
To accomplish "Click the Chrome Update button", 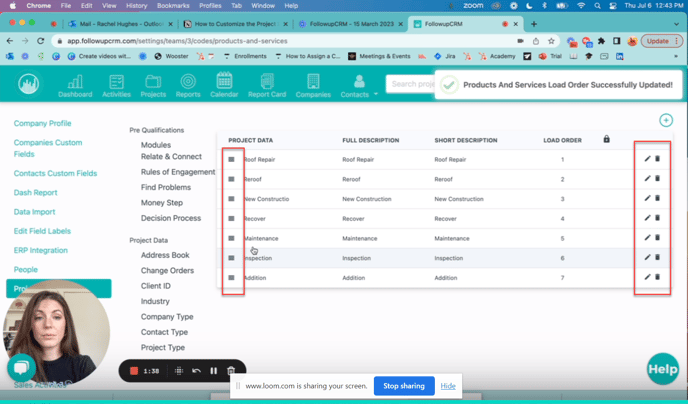I will pyautogui.click(x=662, y=41).
